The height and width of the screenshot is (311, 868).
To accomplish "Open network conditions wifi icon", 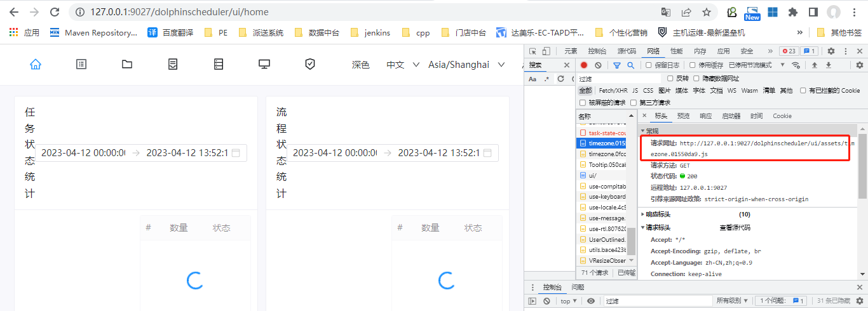I will [x=796, y=65].
